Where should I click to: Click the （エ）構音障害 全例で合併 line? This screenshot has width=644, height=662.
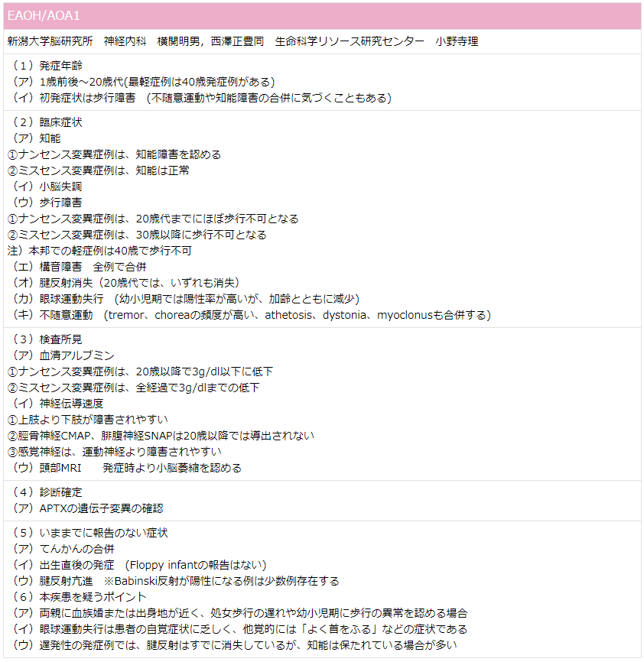tap(80, 267)
